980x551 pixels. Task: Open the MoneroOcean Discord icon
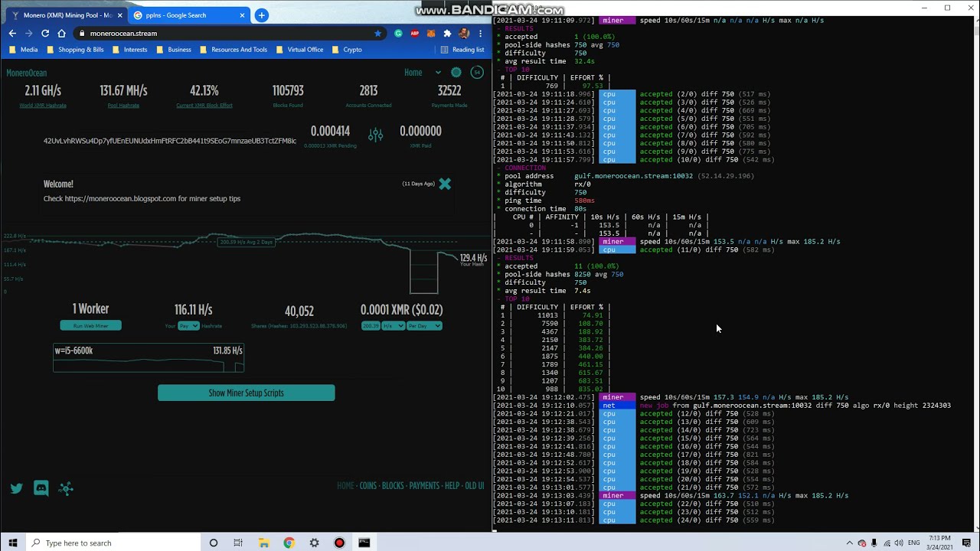coord(41,488)
